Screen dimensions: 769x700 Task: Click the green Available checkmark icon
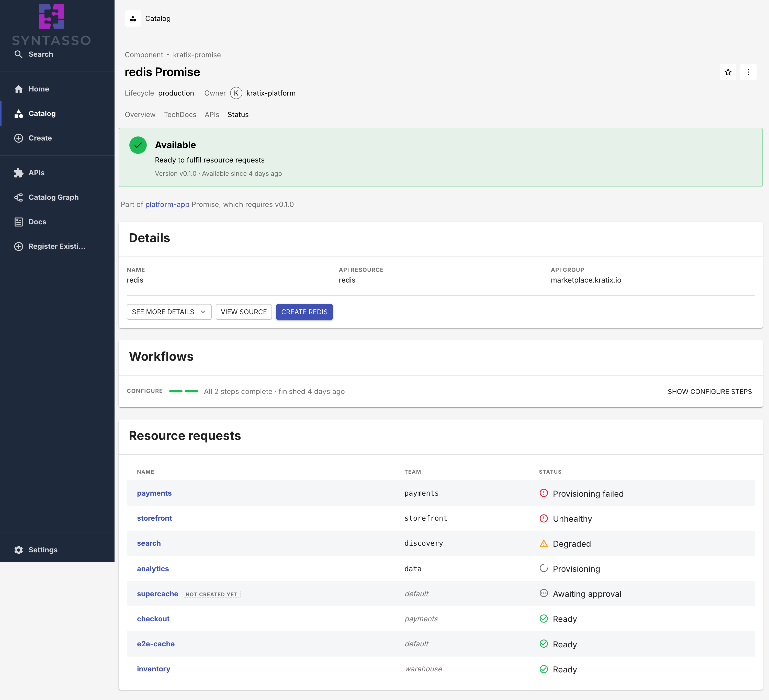pos(138,145)
